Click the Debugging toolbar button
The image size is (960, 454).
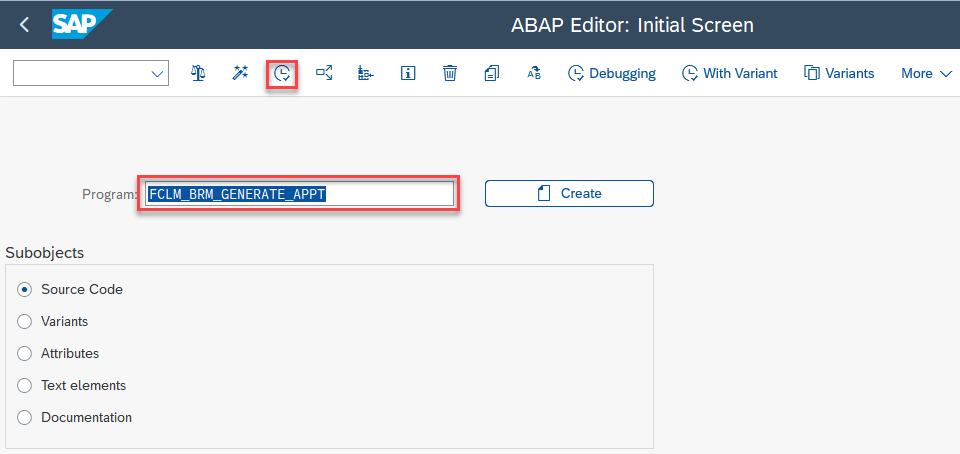[x=612, y=73]
